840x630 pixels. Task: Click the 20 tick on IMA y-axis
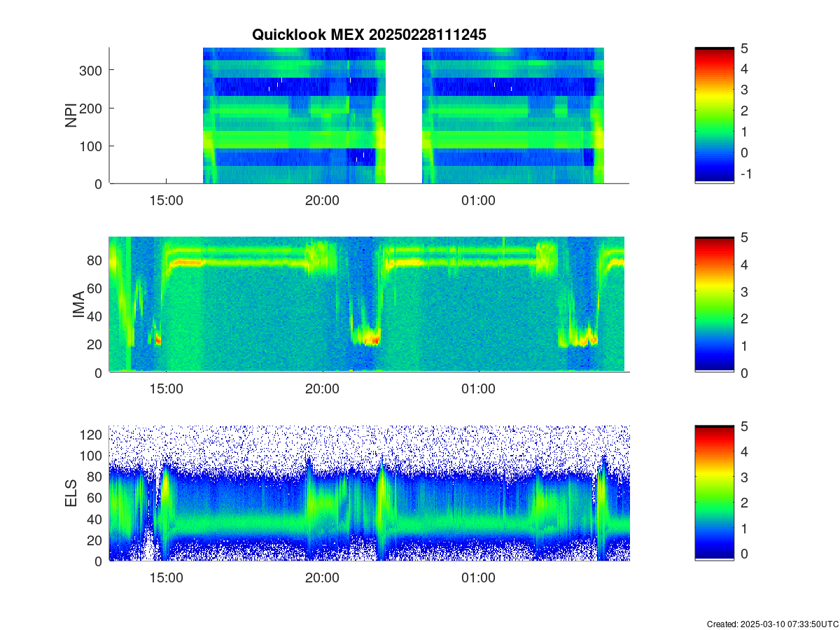coord(94,344)
